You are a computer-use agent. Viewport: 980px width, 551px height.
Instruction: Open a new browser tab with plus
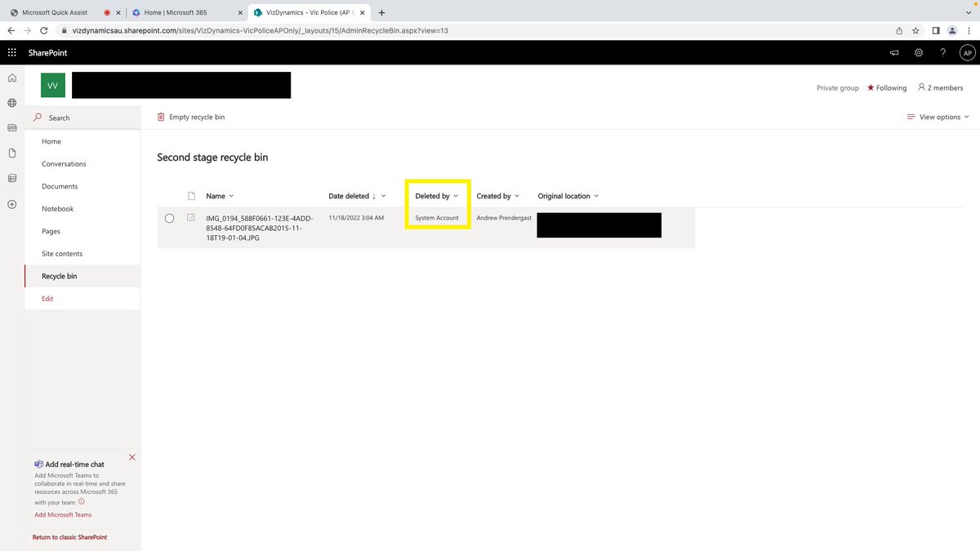tap(381, 12)
